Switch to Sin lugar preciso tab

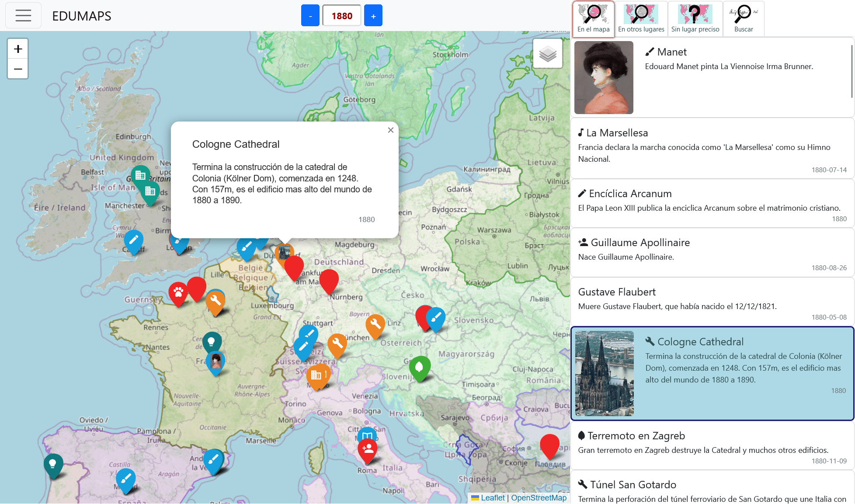pyautogui.click(x=695, y=19)
